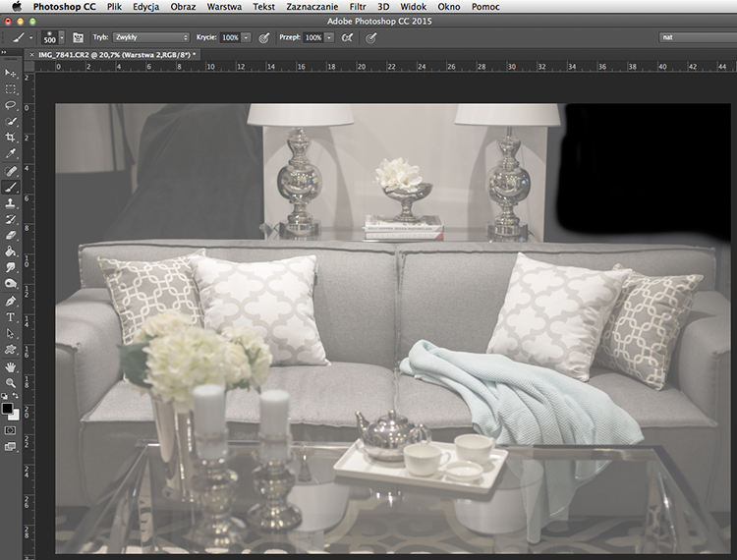Viewport: 737px width, 560px height.
Task: Open the Krycie opacity slider arrow
Action: [x=247, y=37]
